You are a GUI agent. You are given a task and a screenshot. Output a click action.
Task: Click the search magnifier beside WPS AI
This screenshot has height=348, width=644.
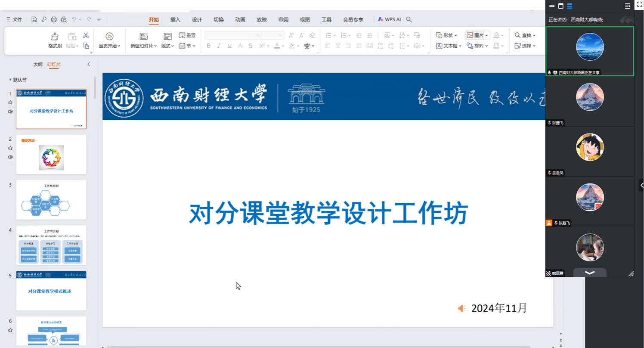click(409, 19)
